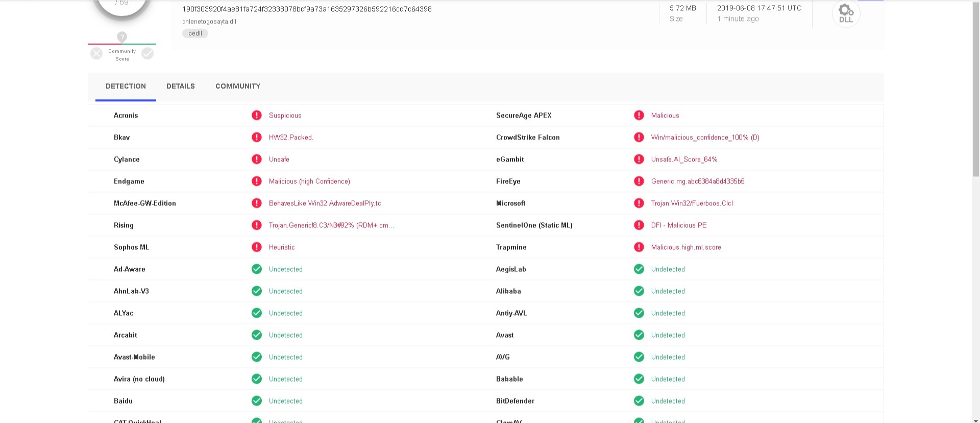This screenshot has width=980, height=423.
Task: Click the HW32.Packed. detection result
Action: 291,137
